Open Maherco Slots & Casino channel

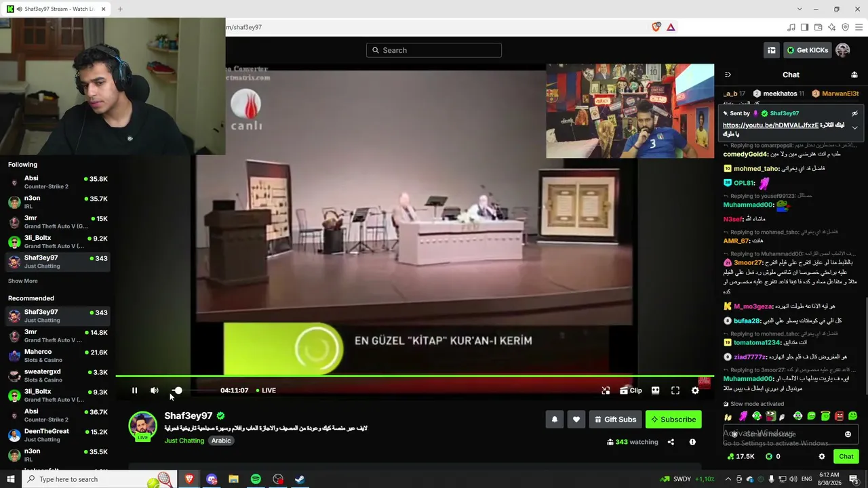(x=58, y=356)
